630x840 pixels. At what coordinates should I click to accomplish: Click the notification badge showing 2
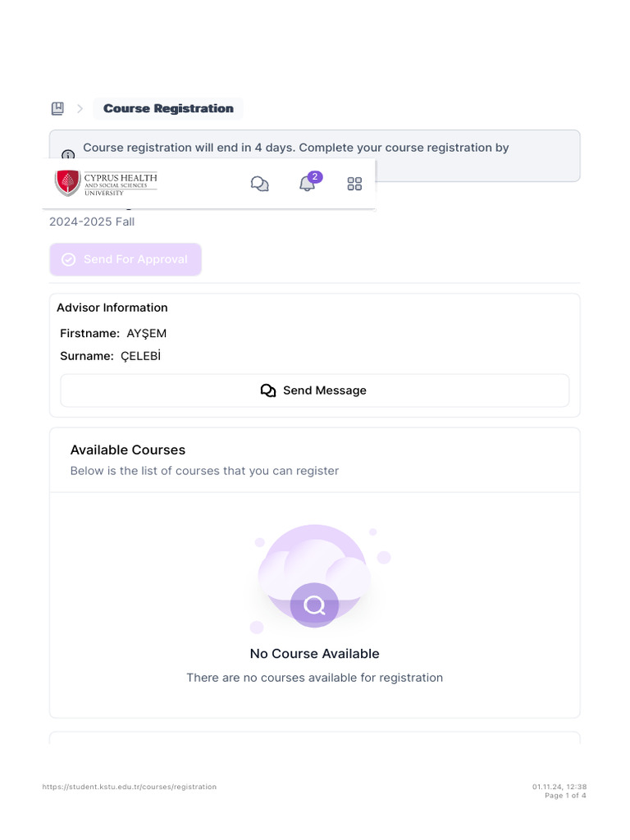[x=316, y=176]
